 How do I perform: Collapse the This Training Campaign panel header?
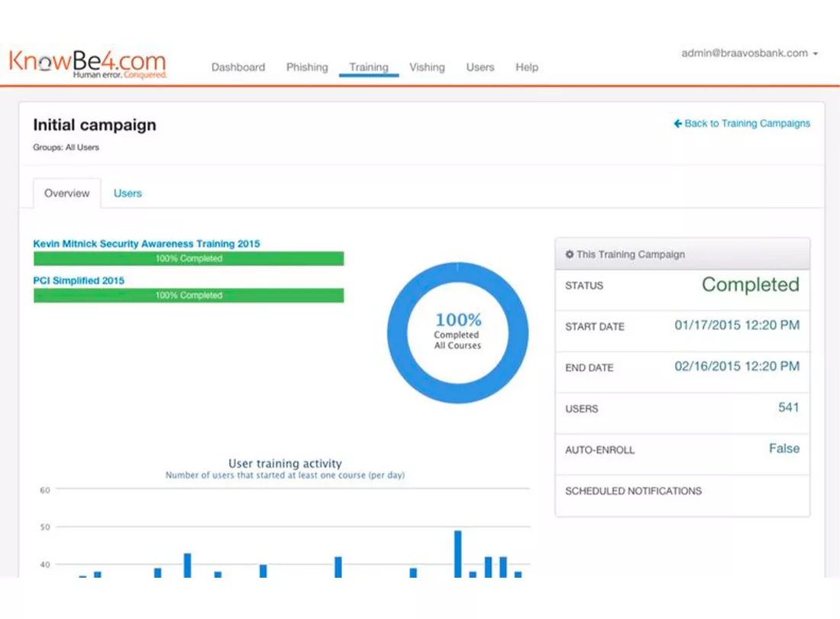click(634, 254)
